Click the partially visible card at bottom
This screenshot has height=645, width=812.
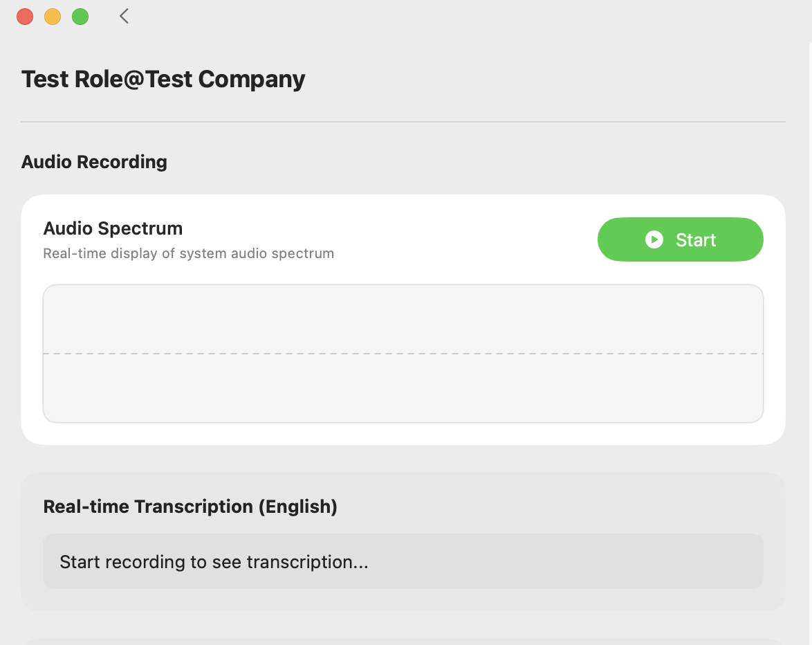point(403,642)
